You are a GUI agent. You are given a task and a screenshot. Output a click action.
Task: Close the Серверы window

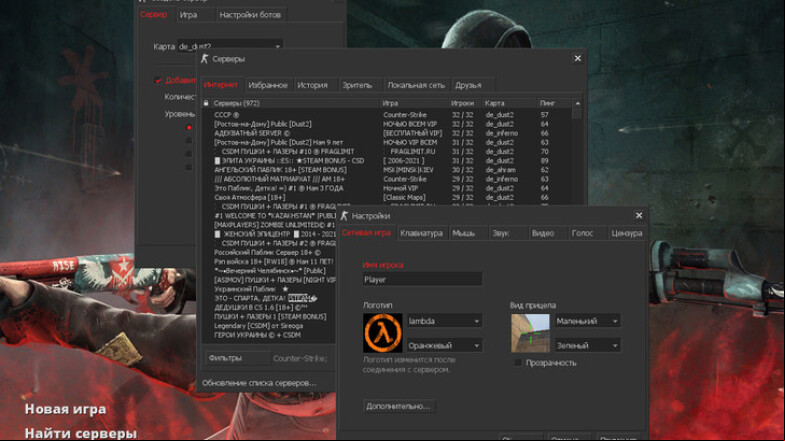[x=578, y=59]
